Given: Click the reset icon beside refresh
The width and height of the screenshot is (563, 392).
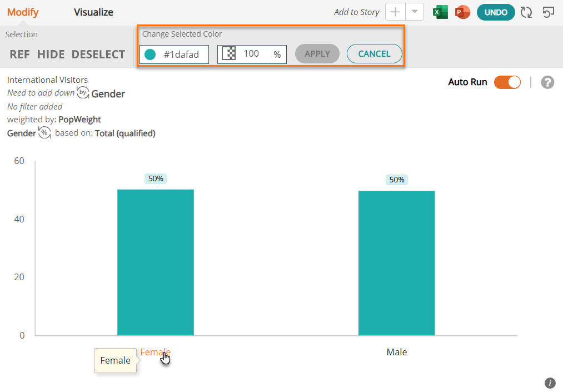Looking at the screenshot, I should (549, 12).
